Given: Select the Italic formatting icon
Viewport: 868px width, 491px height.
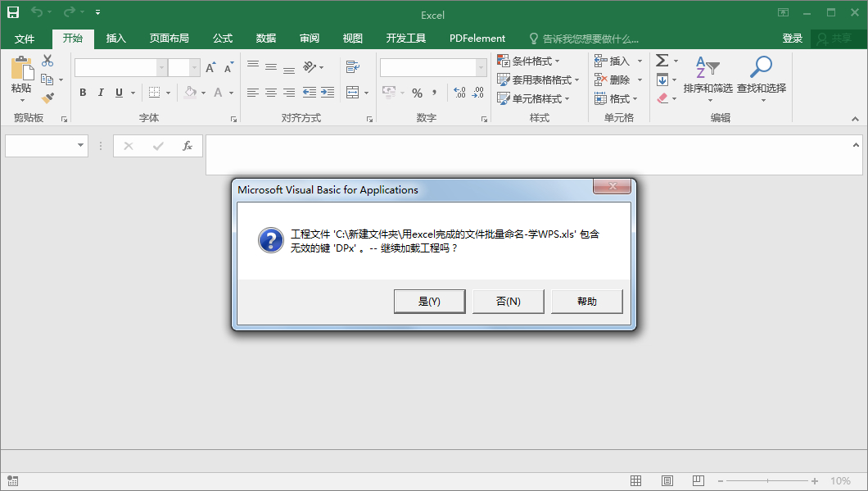Looking at the screenshot, I should tap(100, 93).
